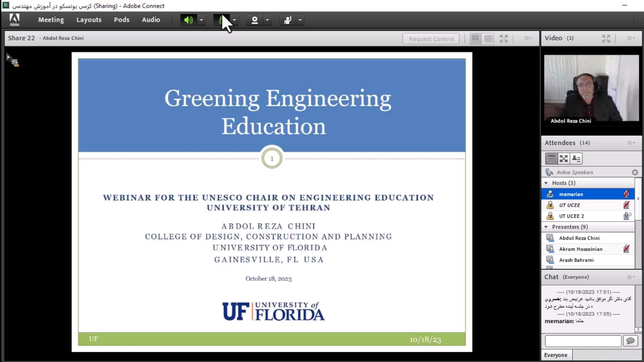Click memarian's muted microphone icon
The image size is (644, 362).
pos(626,194)
